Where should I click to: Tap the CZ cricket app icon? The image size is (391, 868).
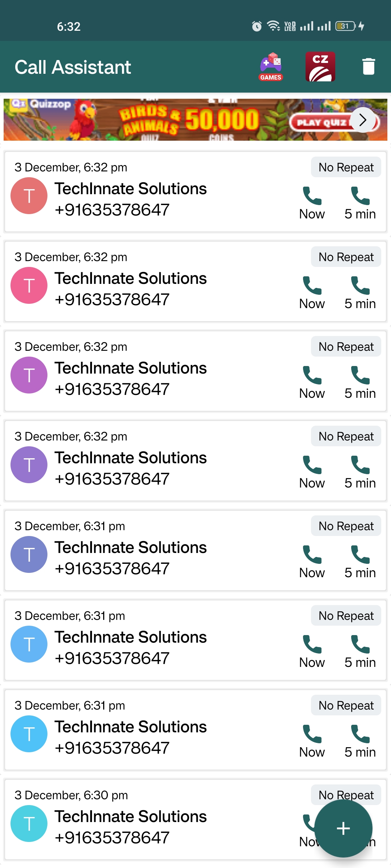tap(320, 67)
